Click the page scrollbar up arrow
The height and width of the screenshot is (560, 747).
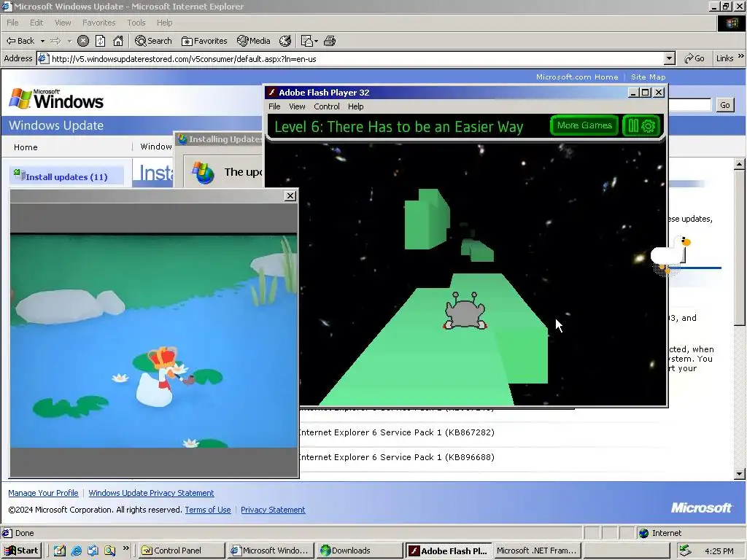tap(740, 164)
